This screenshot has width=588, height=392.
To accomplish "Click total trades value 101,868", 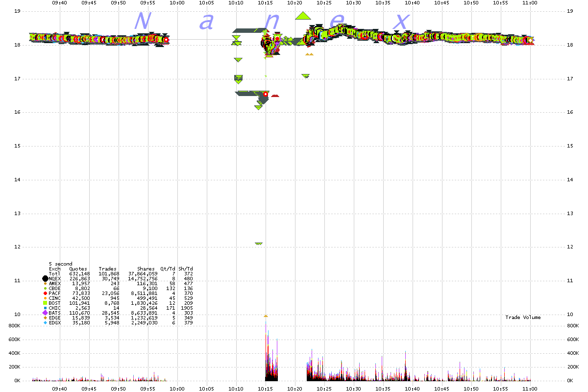I will point(108,274).
